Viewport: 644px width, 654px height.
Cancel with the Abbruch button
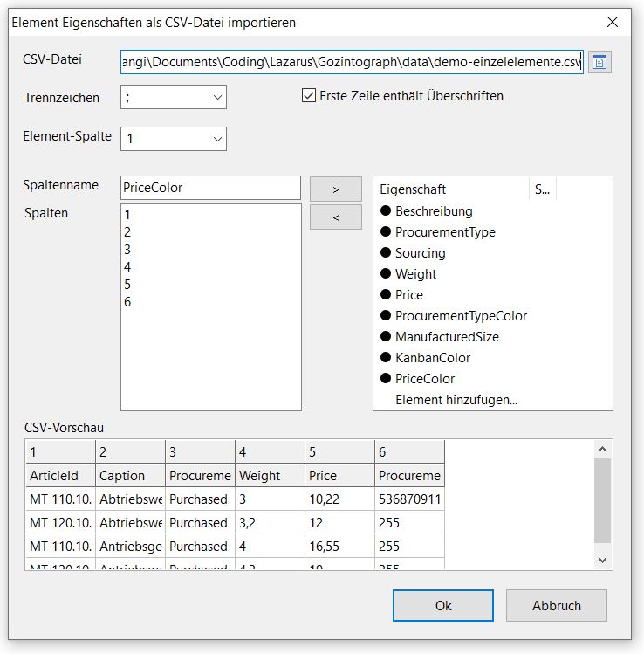(x=557, y=605)
